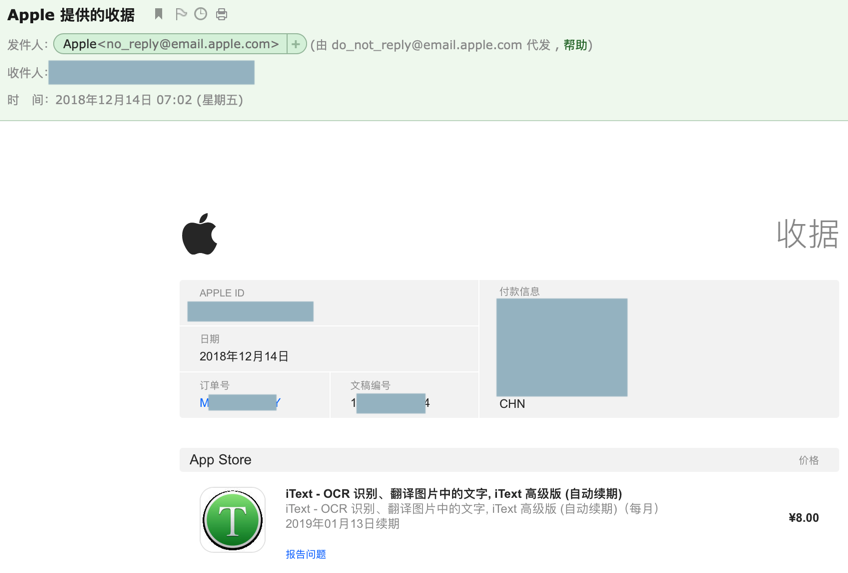Open the order number link under 订单号

click(240, 403)
